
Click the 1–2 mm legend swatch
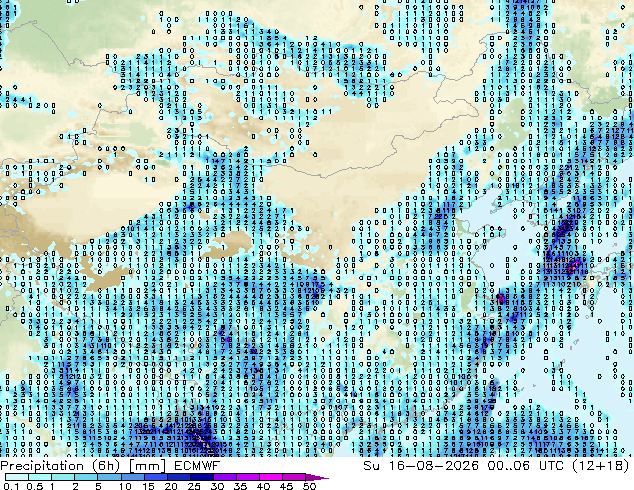coord(63,477)
